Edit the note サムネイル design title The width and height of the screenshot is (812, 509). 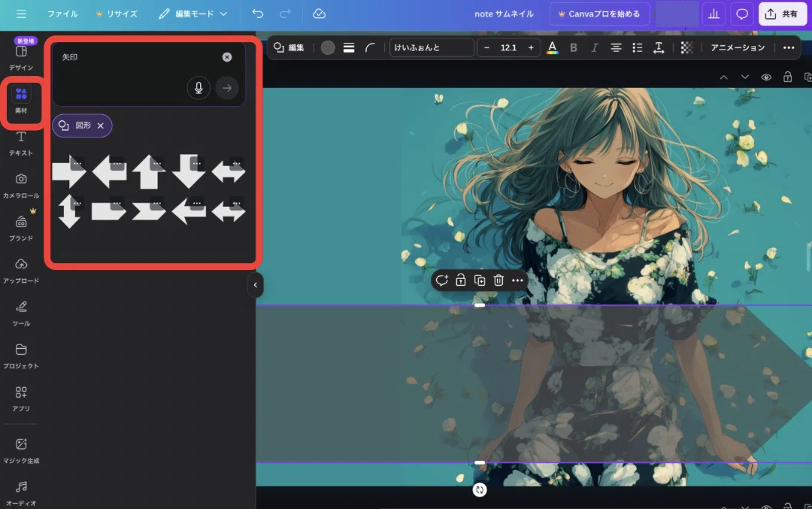tap(504, 14)
